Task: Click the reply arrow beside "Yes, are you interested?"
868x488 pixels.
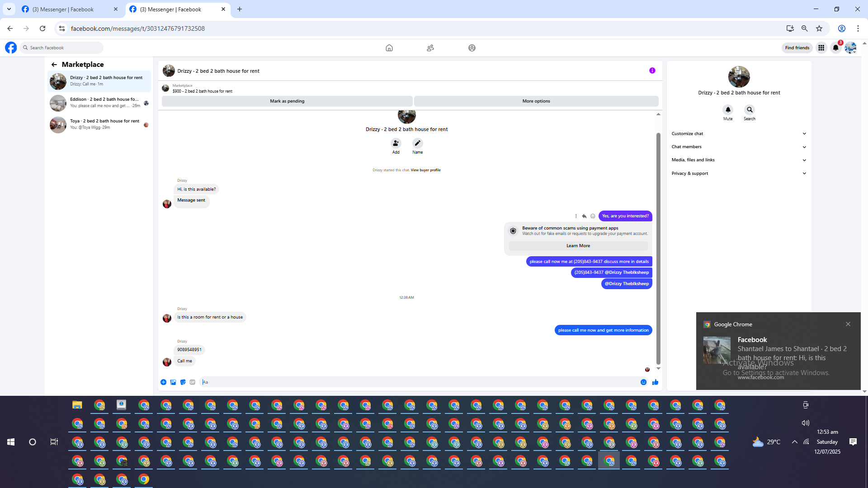Action: 584,216
